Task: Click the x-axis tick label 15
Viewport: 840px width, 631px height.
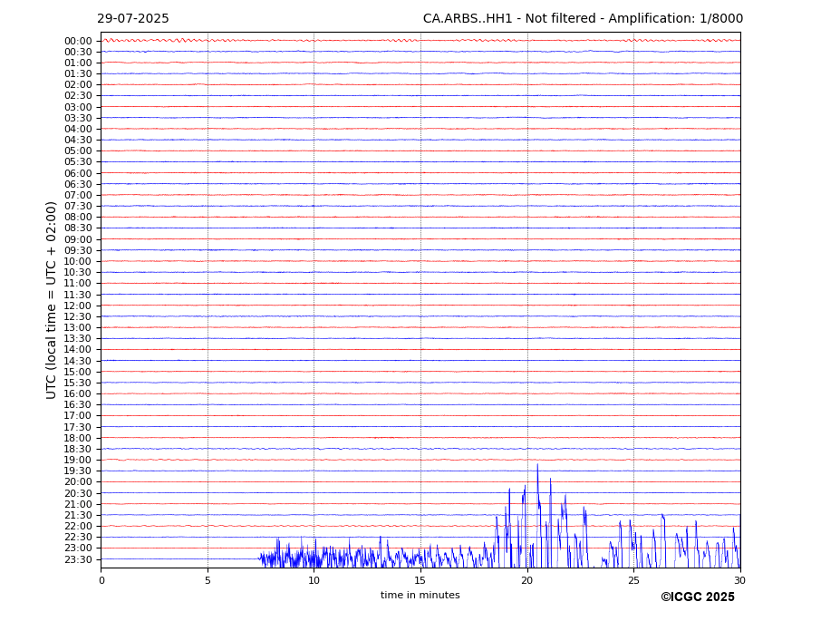Action: click(420, 580)
